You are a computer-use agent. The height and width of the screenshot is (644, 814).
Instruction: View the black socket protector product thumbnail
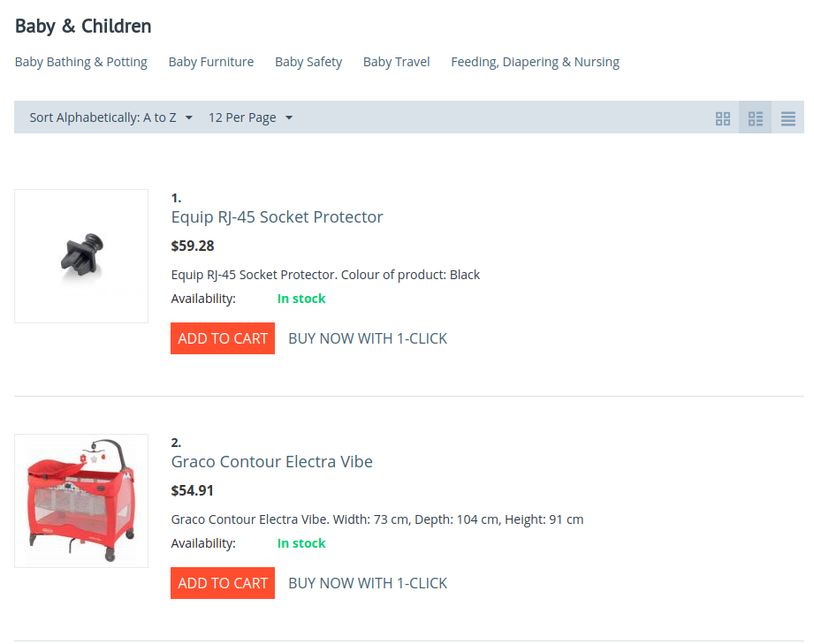[x=81, y=256]
